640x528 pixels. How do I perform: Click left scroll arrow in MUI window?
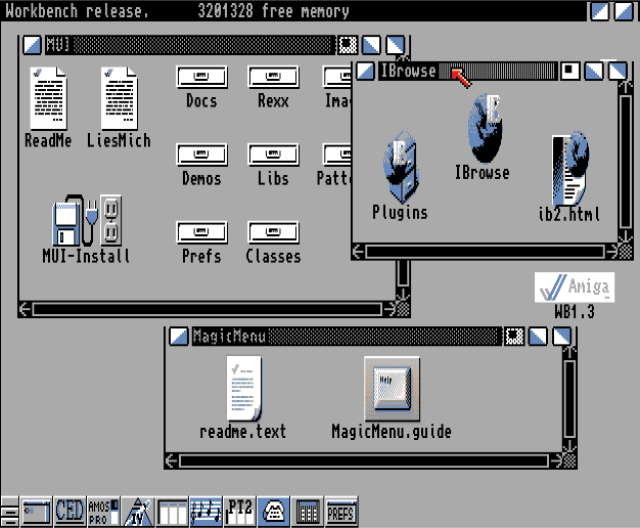(x=25, y=309)
